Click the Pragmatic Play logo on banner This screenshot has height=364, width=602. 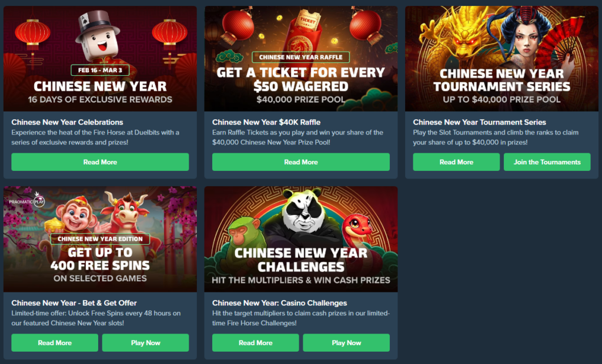(x=27, y=201)
